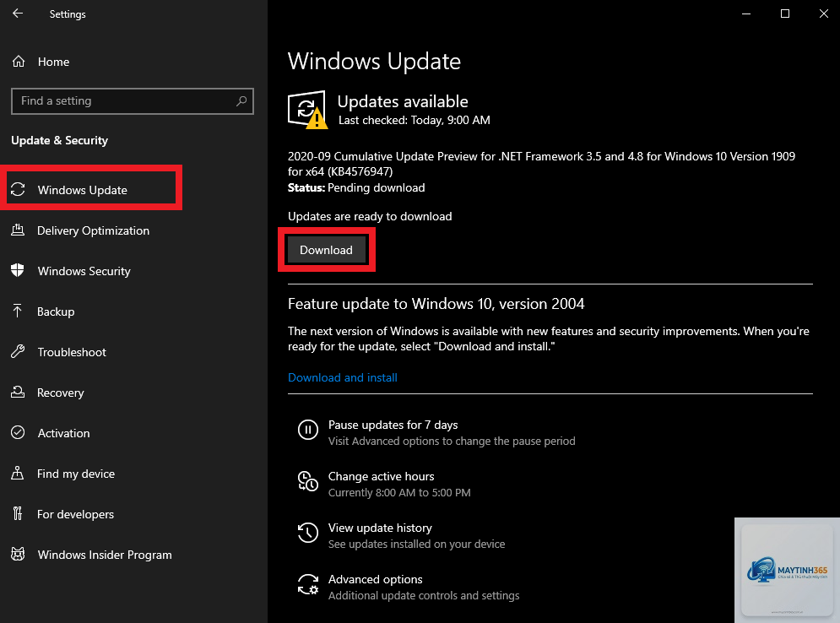Click the history clock icon for View update history

(308, 533)
